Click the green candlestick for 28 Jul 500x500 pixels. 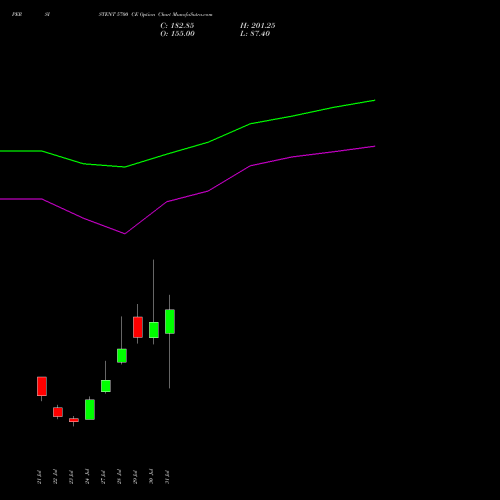(x=122, y=355)
